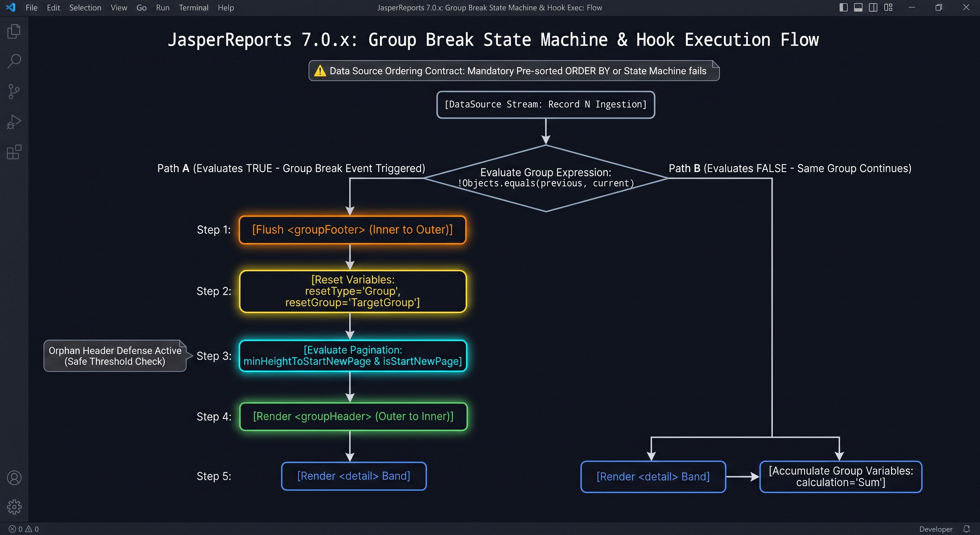Open the Search view icon

14,61
